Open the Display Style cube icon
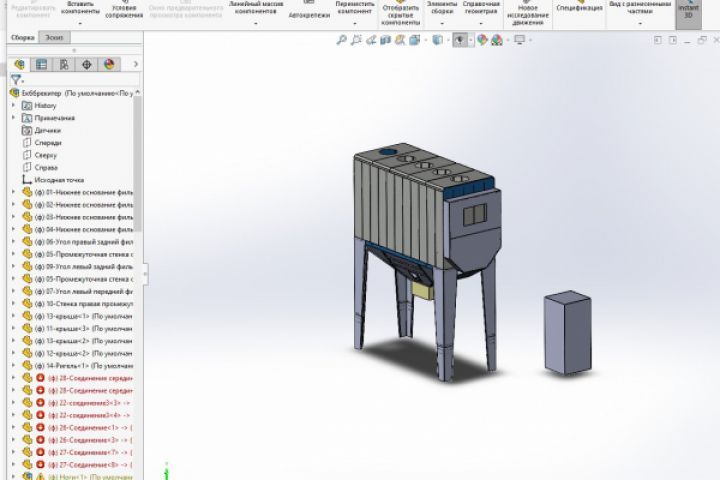The height and width of the screenshot is (480, 720). [438, 40]
